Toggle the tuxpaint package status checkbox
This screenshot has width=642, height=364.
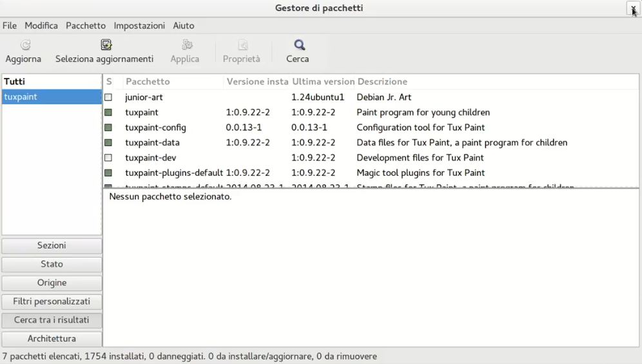coord(108,112)
